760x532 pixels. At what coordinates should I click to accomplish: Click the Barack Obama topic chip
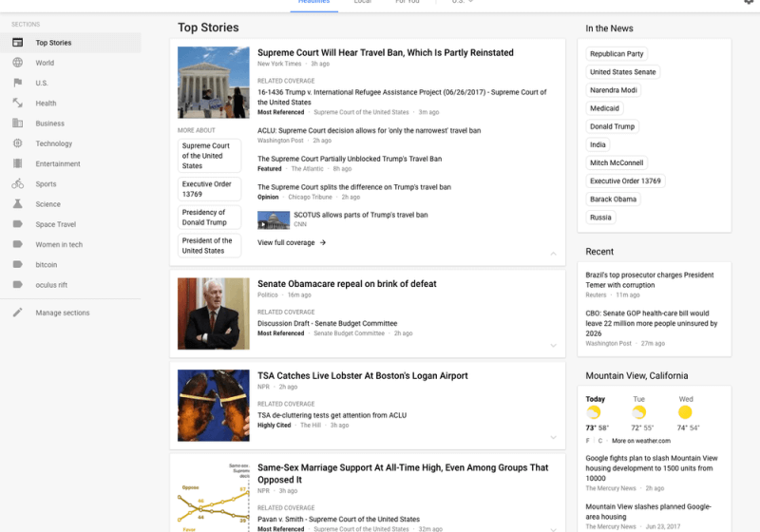pyautogui.click(x=613, y=199)
